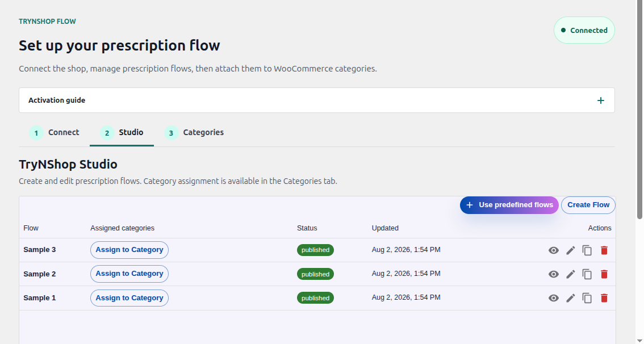
Task: Click the Sample 3 flow name
Action: click(39, 250)
